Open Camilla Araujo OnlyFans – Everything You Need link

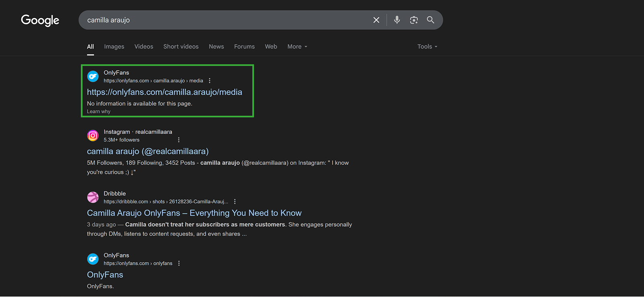(x=194, y=213)
